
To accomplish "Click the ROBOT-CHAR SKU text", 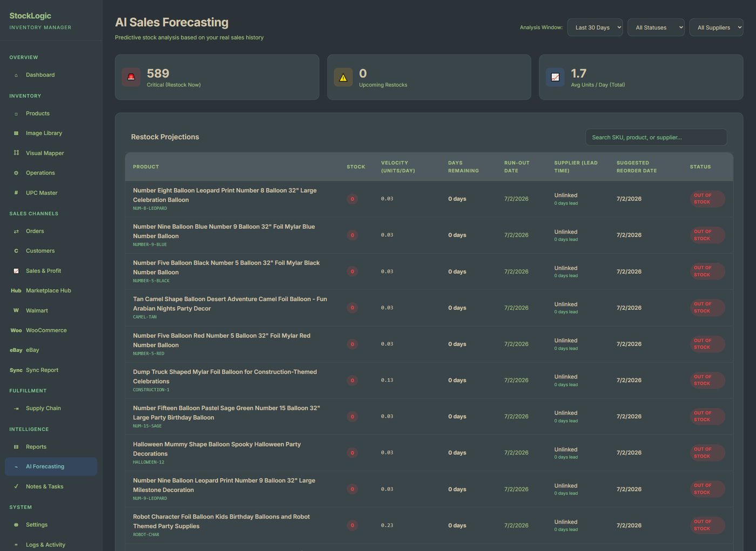I will (x=146, y=535).
